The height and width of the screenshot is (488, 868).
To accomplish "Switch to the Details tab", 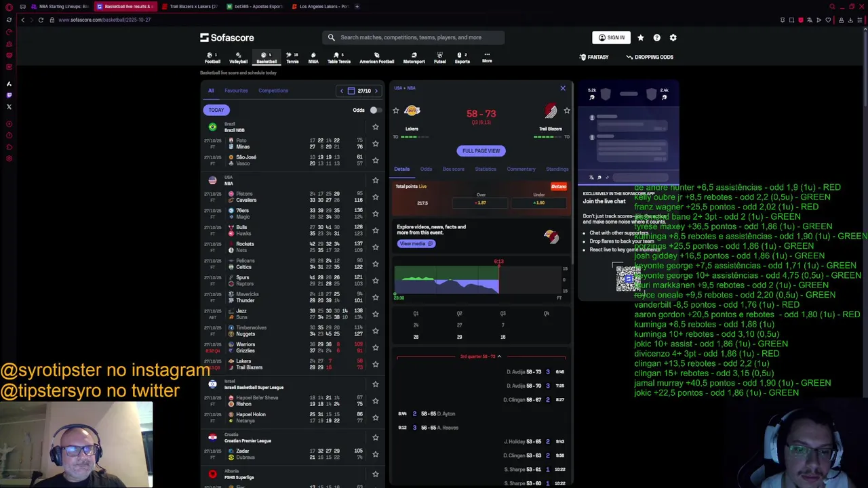I will (x=401, y=169).
